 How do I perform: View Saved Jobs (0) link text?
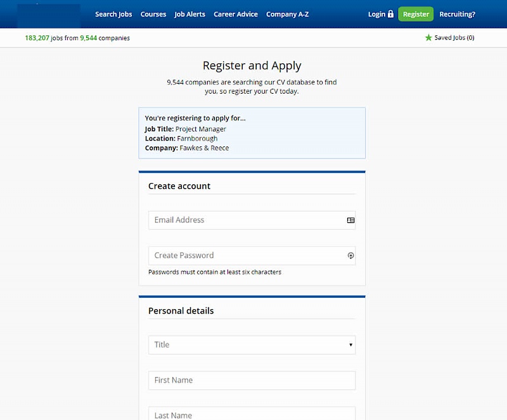(x=454, y=38)
